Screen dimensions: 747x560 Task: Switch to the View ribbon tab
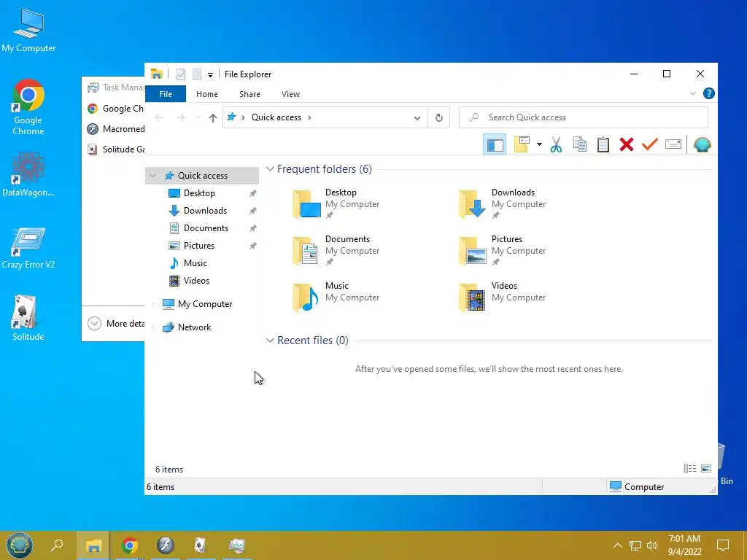click(290, 94)
